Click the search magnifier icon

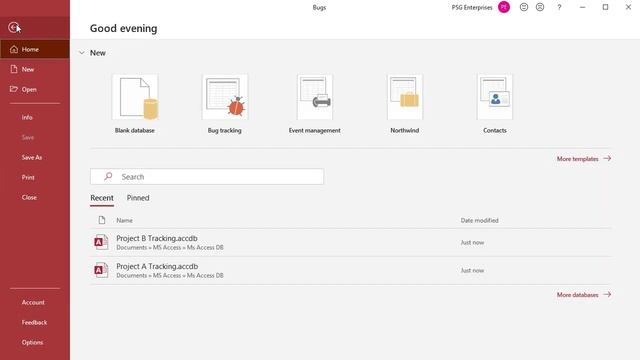click(108, 176)
